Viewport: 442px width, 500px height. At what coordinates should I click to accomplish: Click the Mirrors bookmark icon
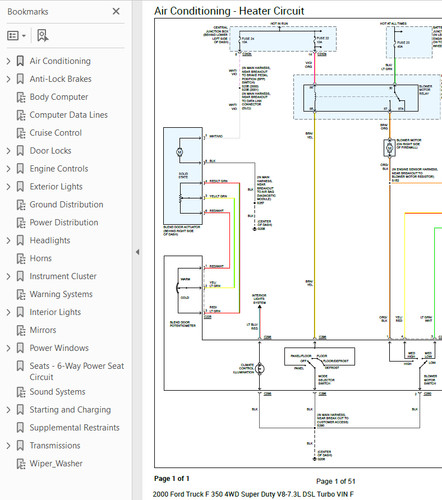[21, 330]
